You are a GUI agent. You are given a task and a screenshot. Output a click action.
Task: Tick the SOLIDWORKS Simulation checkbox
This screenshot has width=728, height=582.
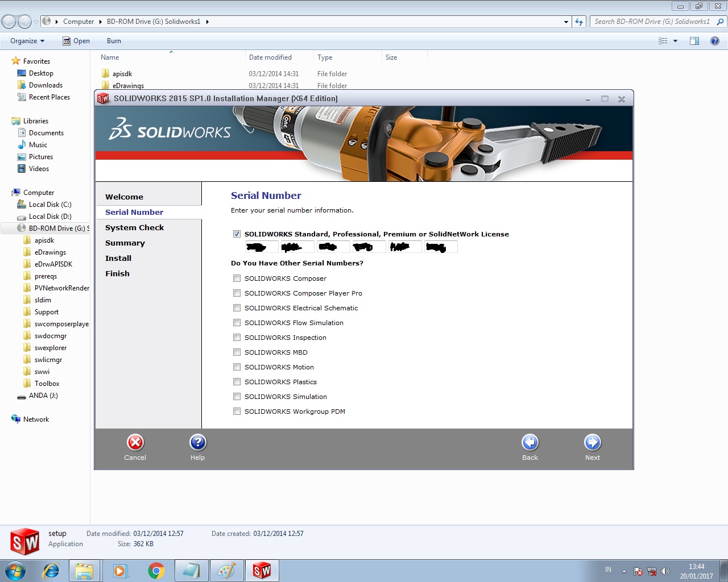click(237, 397)
